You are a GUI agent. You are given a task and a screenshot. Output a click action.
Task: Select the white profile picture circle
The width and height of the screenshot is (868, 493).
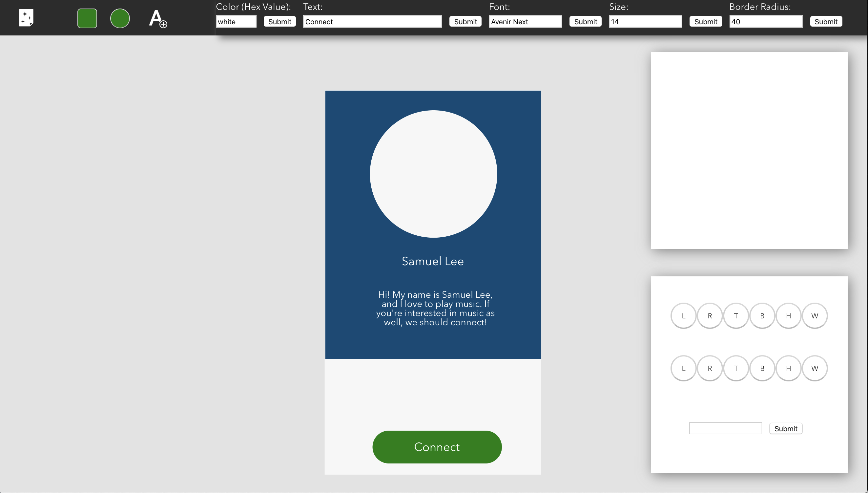433,174
